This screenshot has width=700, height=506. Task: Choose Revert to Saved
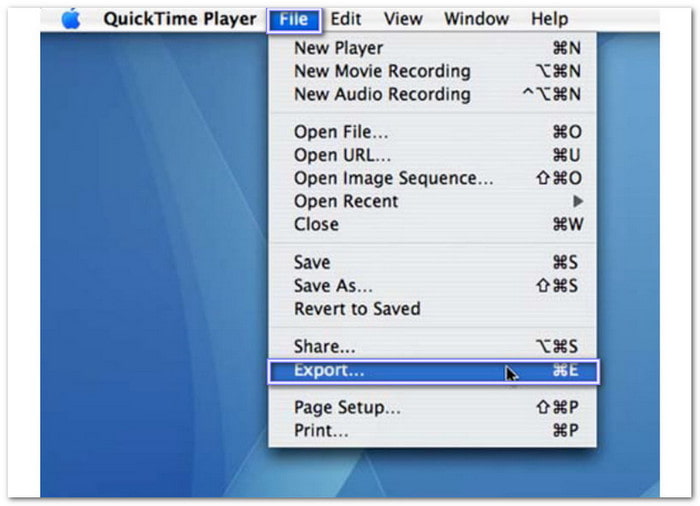click(x=432, y=309)
